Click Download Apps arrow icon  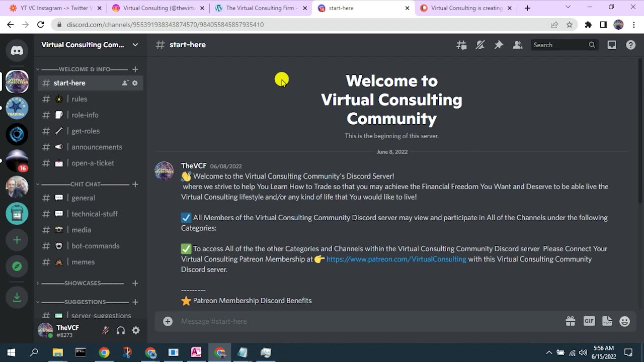[x=17, y=298]
